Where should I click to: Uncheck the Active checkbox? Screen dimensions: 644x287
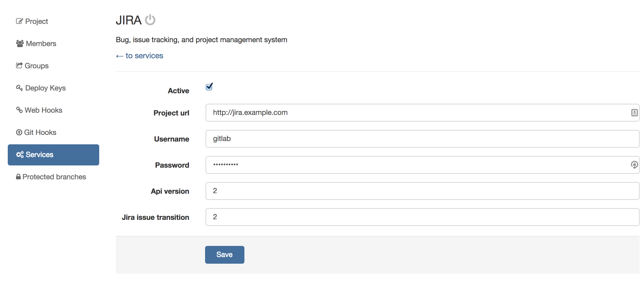(x=209, y=87)
